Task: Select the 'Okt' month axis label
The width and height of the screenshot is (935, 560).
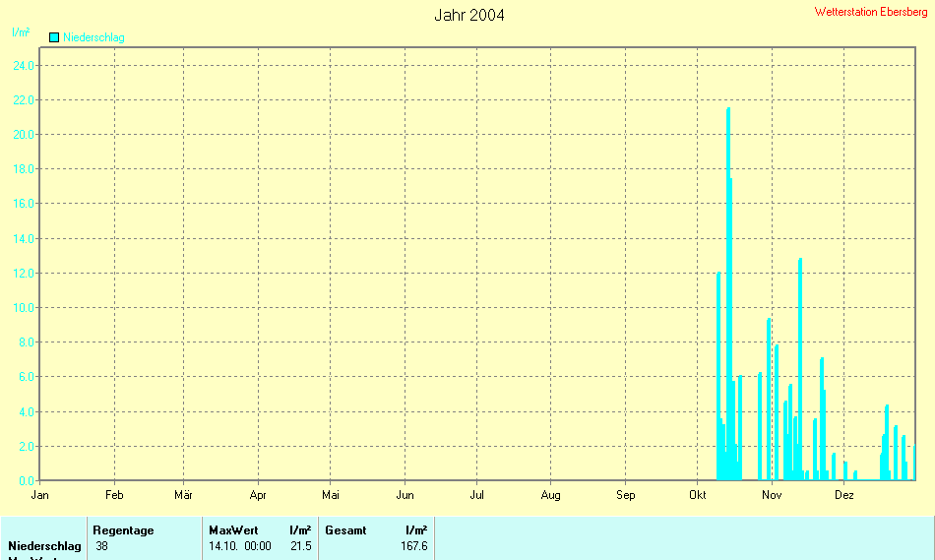Action: (698, 495)
